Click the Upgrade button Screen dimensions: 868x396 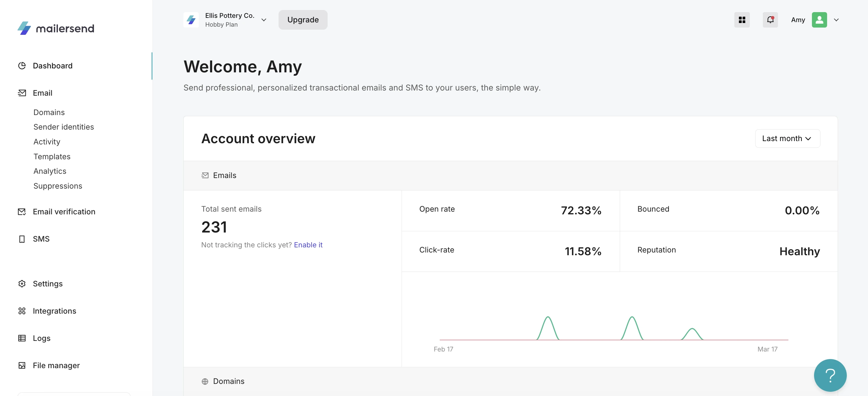tap(302, 20)
